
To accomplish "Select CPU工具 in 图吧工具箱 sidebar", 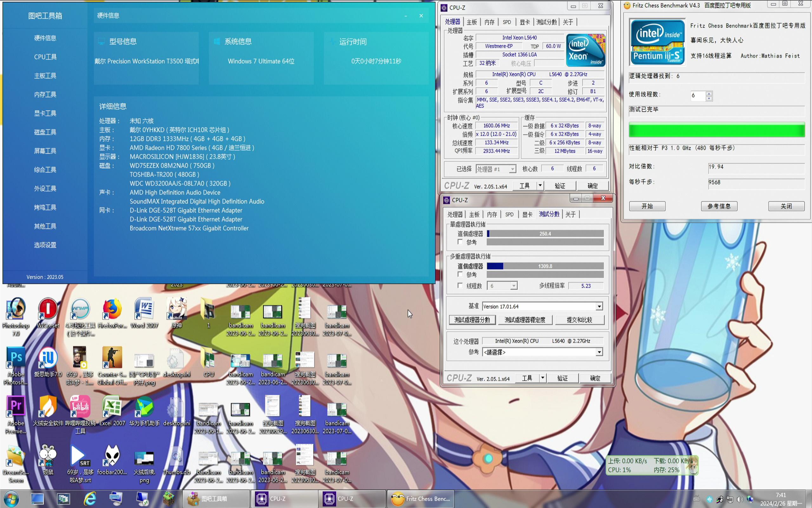I will [x=45, y=57].
